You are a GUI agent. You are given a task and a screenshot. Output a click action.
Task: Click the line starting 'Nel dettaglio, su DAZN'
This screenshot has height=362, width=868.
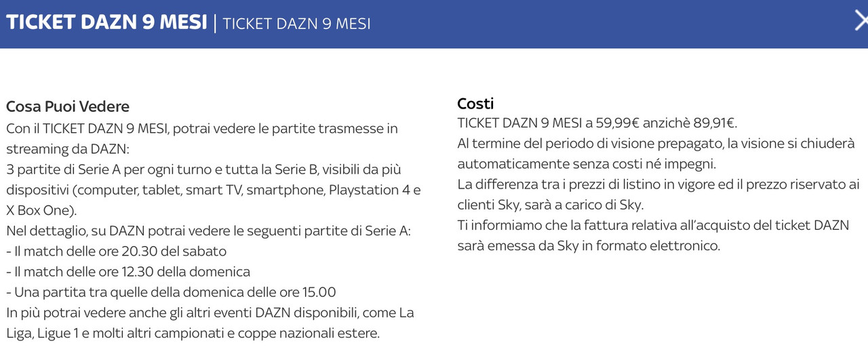click(208, 231)
